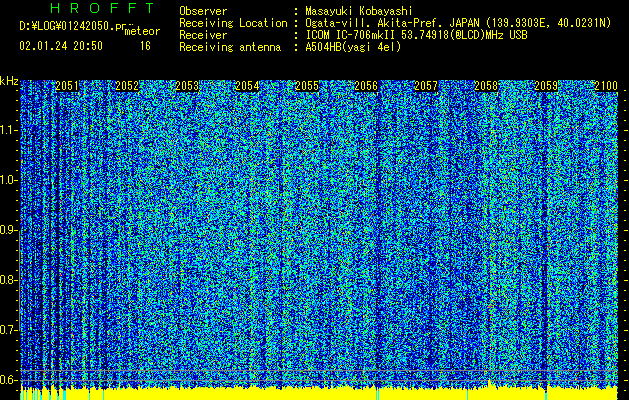Viewport: 629px width, 400px height.
Task: Click the meteor count value 16
Action: click(145, 46)
